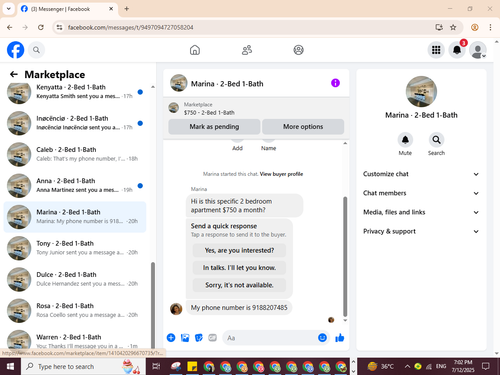This screenshot has width=500, height=375.
Task: Expand Media, files and links section
Action: [x=421, y=212]
